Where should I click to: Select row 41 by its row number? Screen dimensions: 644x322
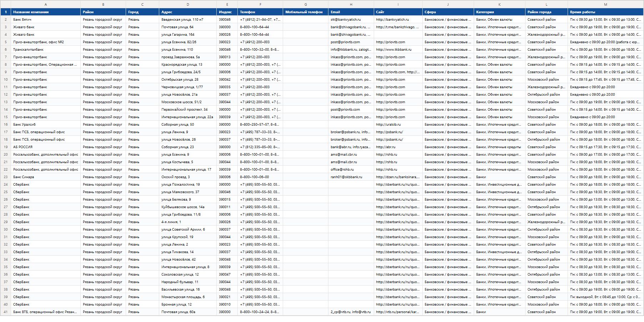coord(5,312)
